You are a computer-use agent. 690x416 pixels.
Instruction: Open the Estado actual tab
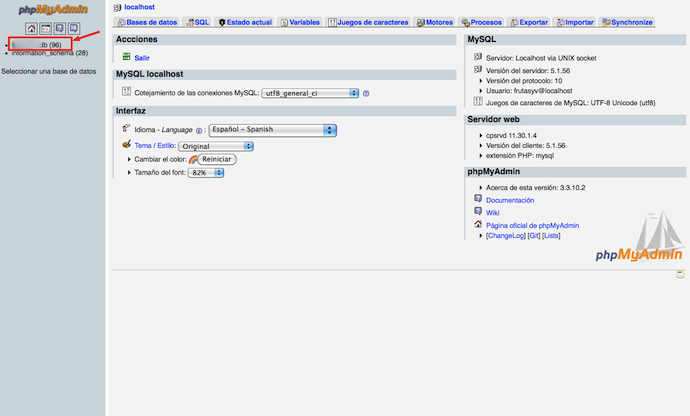[x=245, y=22]
